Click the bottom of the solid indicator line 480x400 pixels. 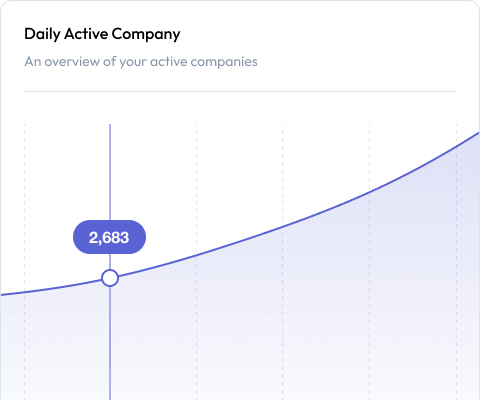(110, 395)
